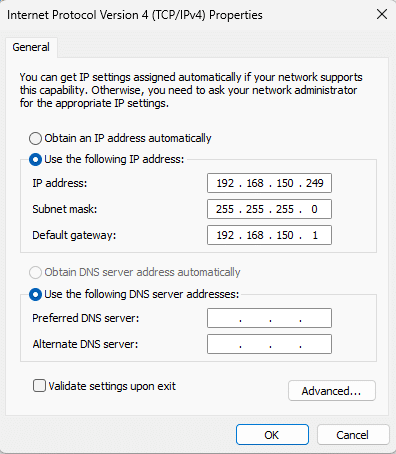Switch to the General tab

point(31,47)
